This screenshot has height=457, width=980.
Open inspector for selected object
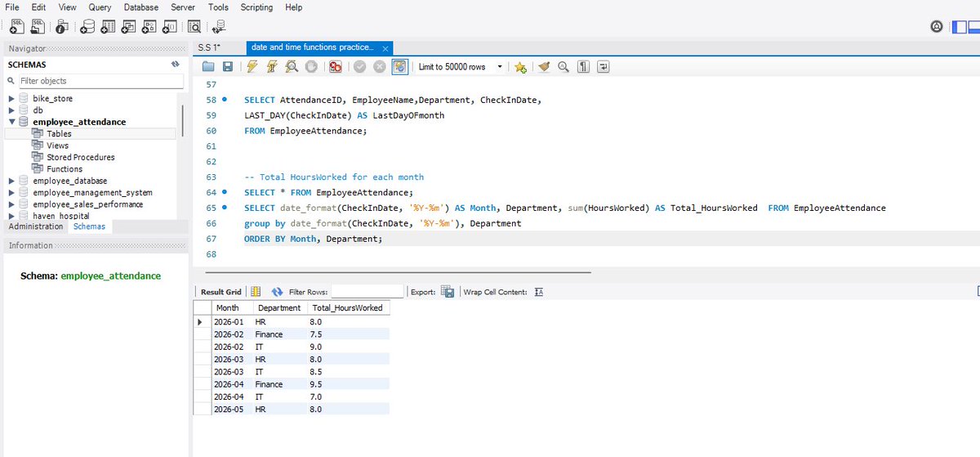click(63, 26)
